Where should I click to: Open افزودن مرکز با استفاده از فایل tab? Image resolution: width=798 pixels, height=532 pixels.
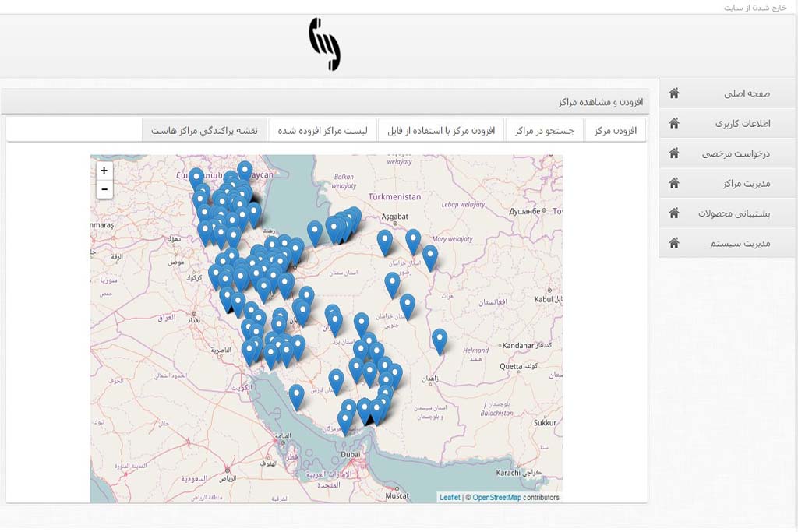pyautogui.click(x=441, y=130)
